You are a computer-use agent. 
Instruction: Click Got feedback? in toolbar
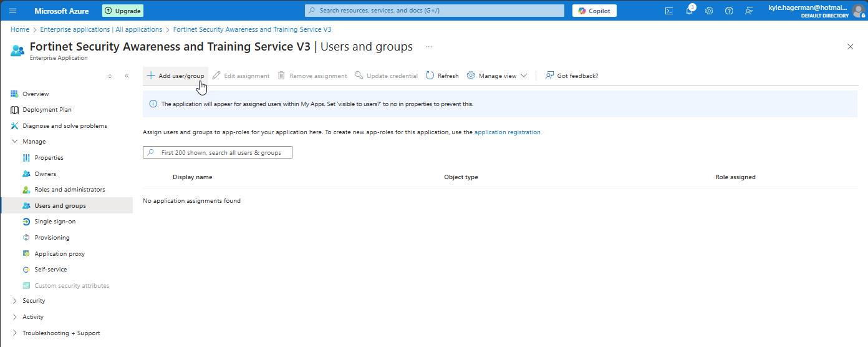(572, 76)
